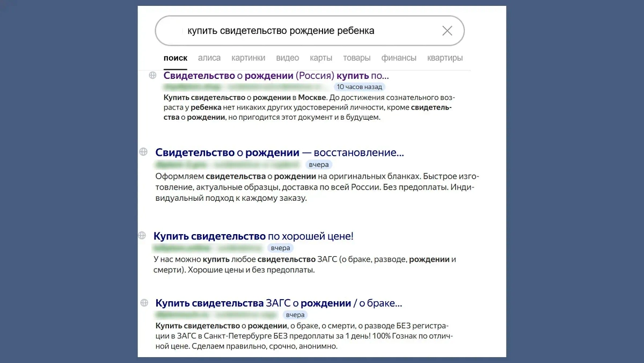Click the globe icon beside 'Купить свидетельство по хорошей цене!'

[142, 235]
